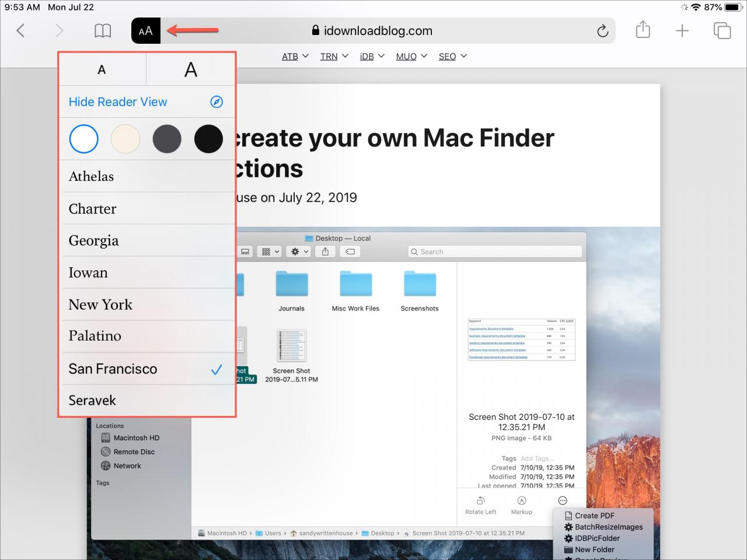Open the Safari bookmarks book icon
This screenshot has height=560, width=747.
coord(103,30)
